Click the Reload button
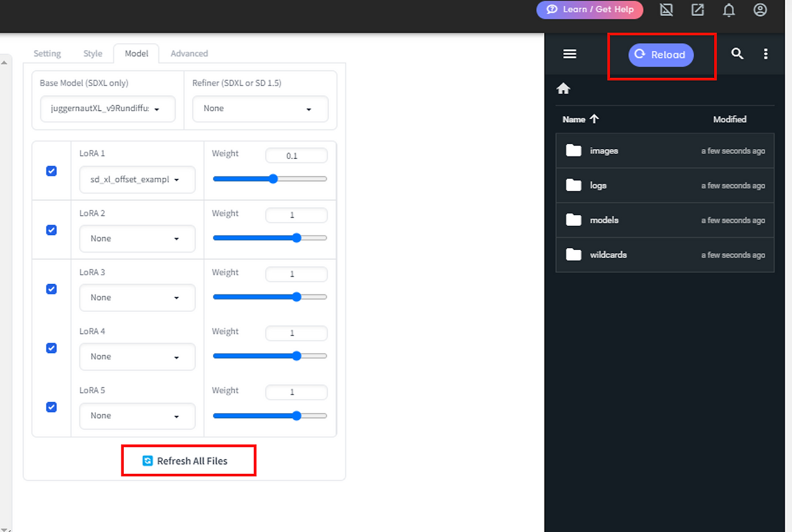 coord(661,54)
